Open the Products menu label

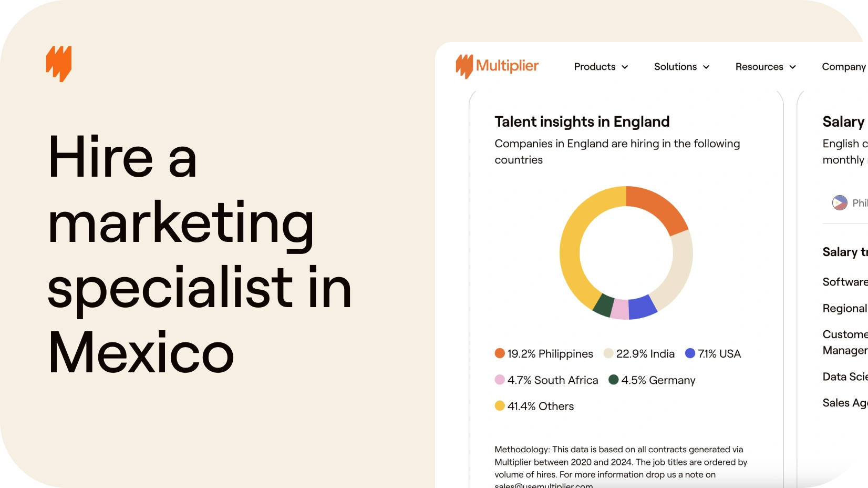[595, 67]
